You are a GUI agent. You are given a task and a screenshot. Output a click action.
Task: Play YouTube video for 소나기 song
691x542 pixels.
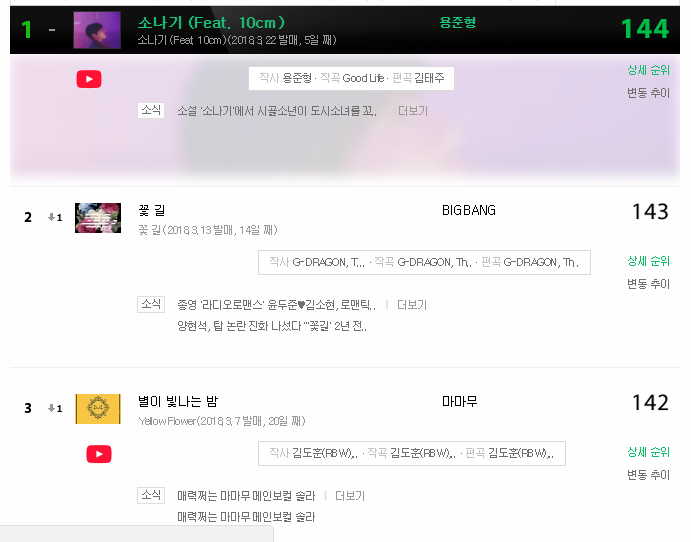pos(89,79)
